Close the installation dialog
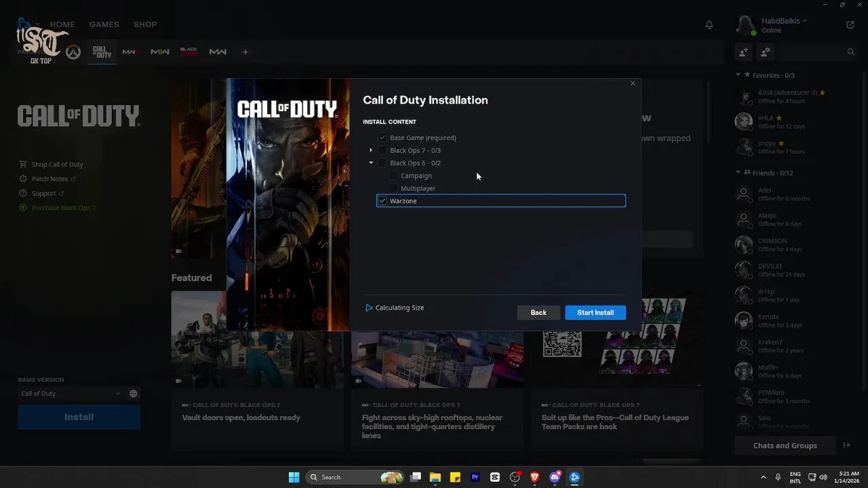 tap(633, 83)
